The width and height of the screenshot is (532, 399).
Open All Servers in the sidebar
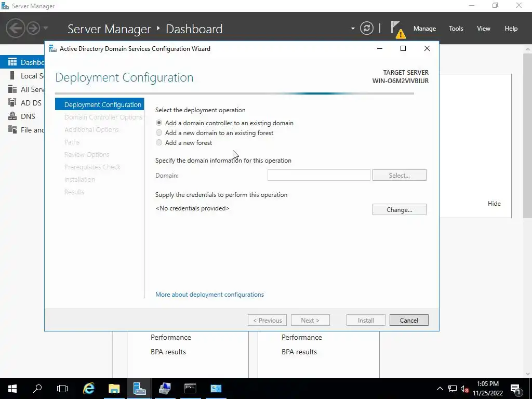22,89
